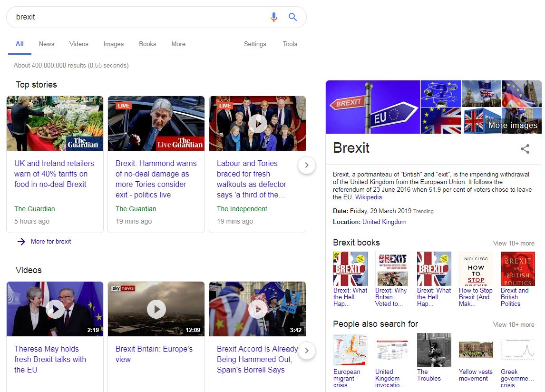Play the Brexit Accord Spain's Borrell video
The height and width of the screenshot is (392, 545).
[x=258, y=309]
